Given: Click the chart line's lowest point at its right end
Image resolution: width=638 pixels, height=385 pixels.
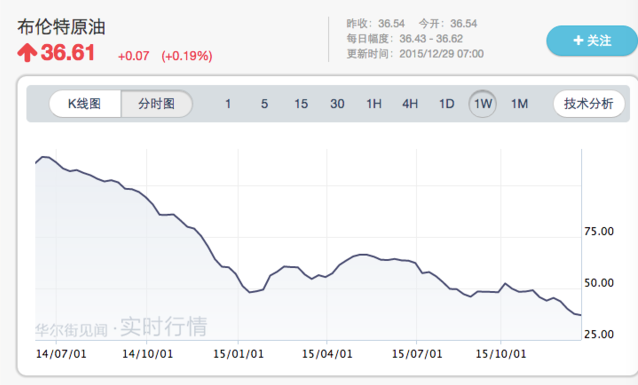Looking at the screenshot, I should (x=580, y=315).
